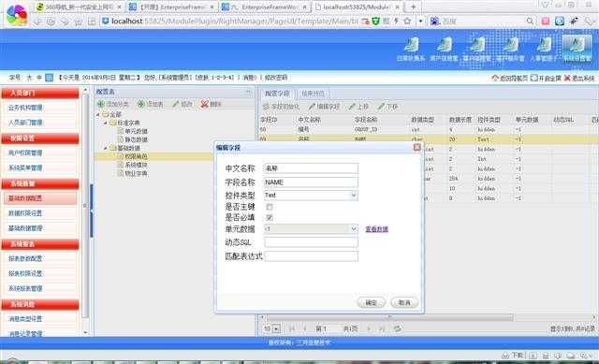Click 字段初始化 field initialize toolbar icon
599x364 pixels.
266,106
